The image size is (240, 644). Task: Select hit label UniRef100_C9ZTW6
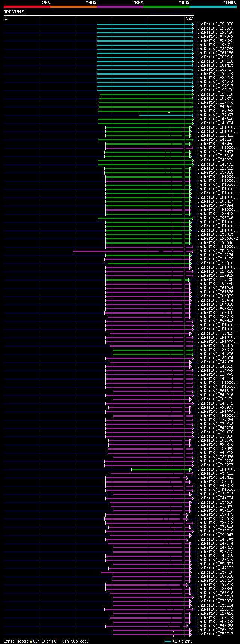tap(215, 218)
